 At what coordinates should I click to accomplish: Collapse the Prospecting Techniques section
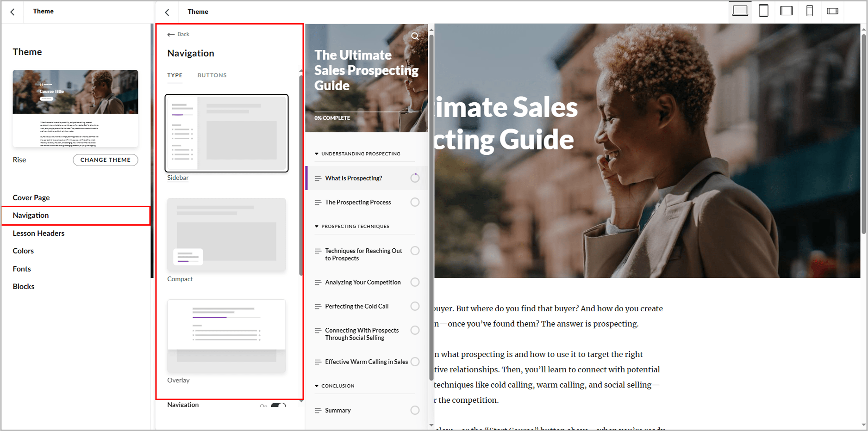click(x=317, y=226)
